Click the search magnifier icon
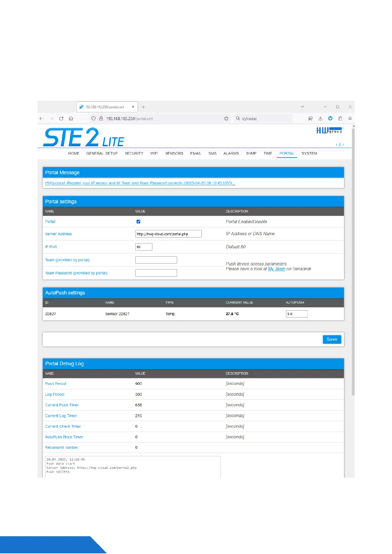 [238, 118]
